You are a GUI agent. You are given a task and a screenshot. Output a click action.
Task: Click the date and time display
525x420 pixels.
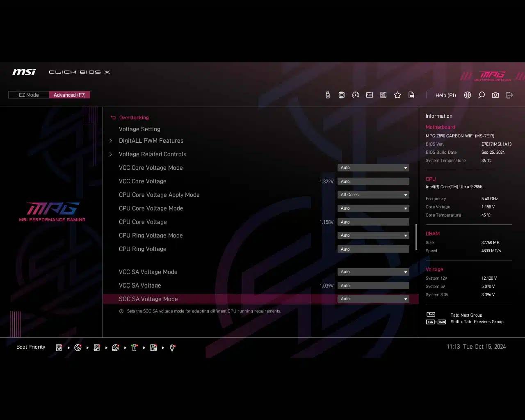[476, 347]
